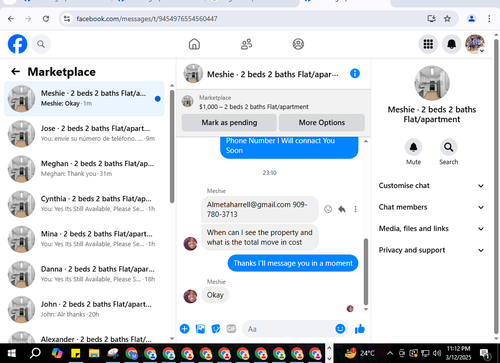Expand Customise chat section

point(431,186)
